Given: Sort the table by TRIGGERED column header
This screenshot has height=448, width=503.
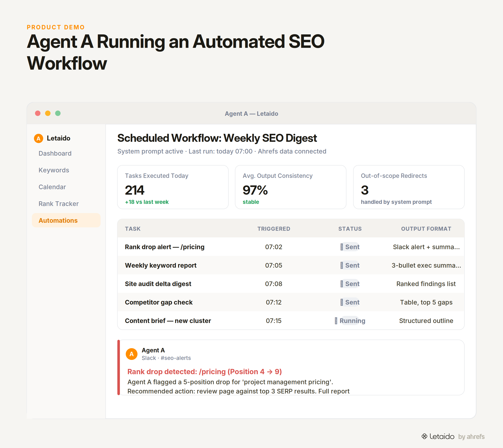Looking at the screenshot, I should click(x=274, y=229).
